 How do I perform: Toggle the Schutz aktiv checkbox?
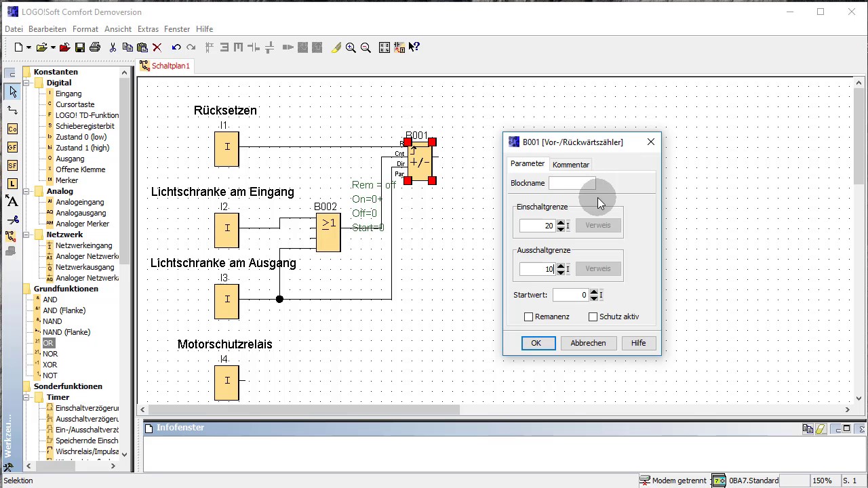point(593,317)
